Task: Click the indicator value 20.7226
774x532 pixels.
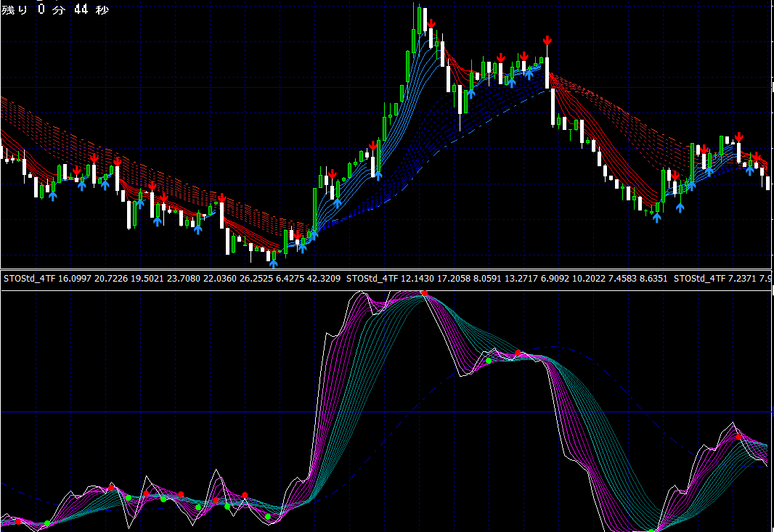Action: click(111, 278)
